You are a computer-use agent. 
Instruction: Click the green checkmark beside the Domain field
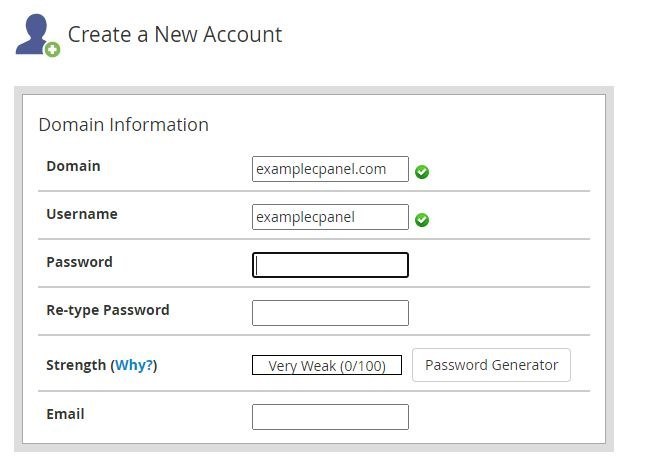(x=422, y=172)
